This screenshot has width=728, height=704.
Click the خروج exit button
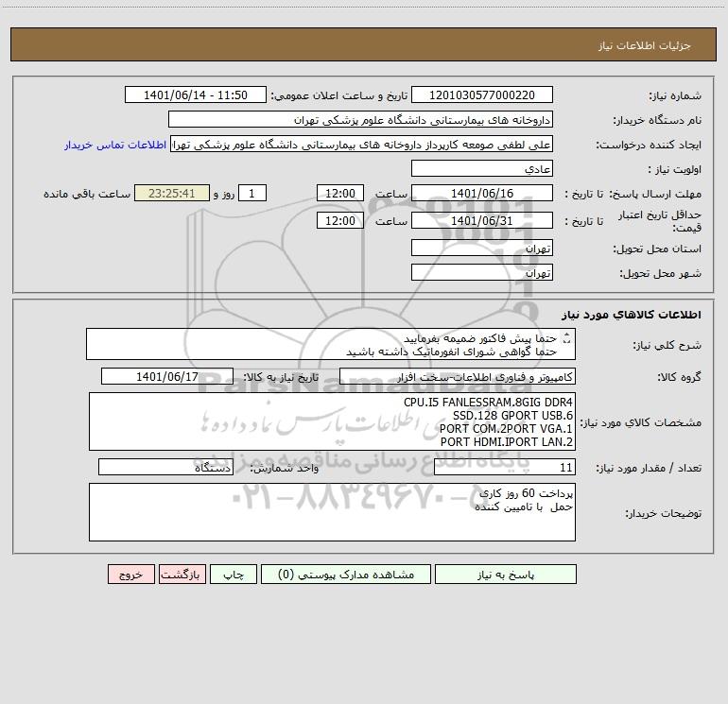point(131,574)
